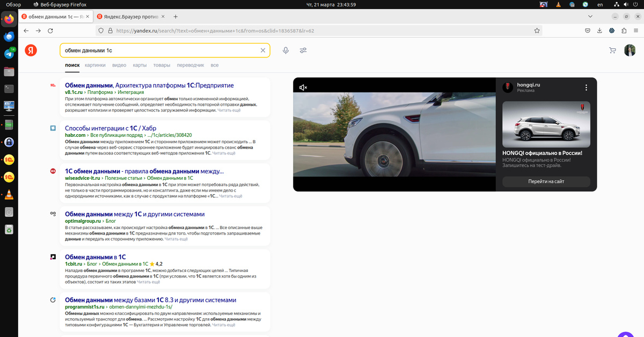The image size is (644, 337).
Task: Click the 'Перейти на сайт' ad button
Action: [x=546, y=181]
